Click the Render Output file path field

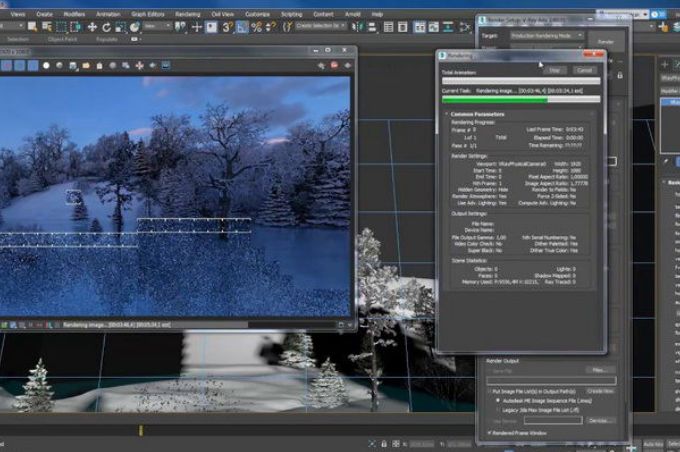(551, 381)
